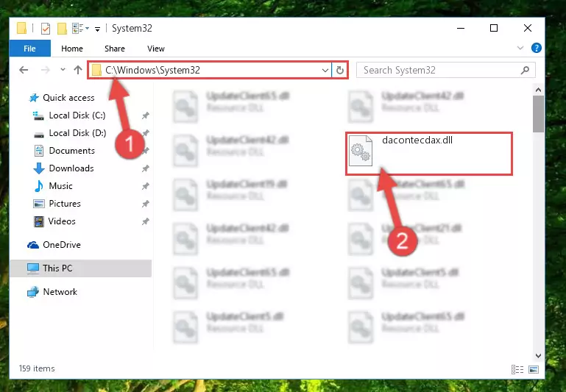Switch to the Home ribbon tab
The image size is (566, 392).
(x=72, y=49)
